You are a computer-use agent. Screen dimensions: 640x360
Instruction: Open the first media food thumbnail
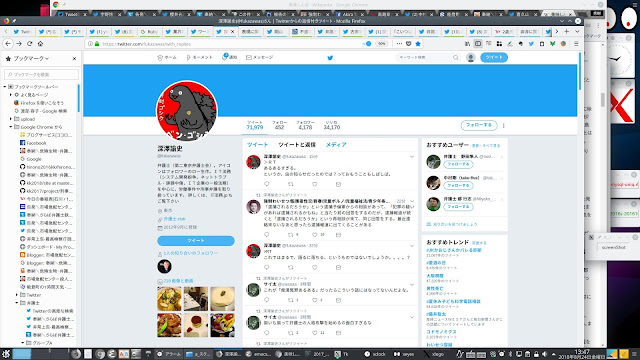169,299
